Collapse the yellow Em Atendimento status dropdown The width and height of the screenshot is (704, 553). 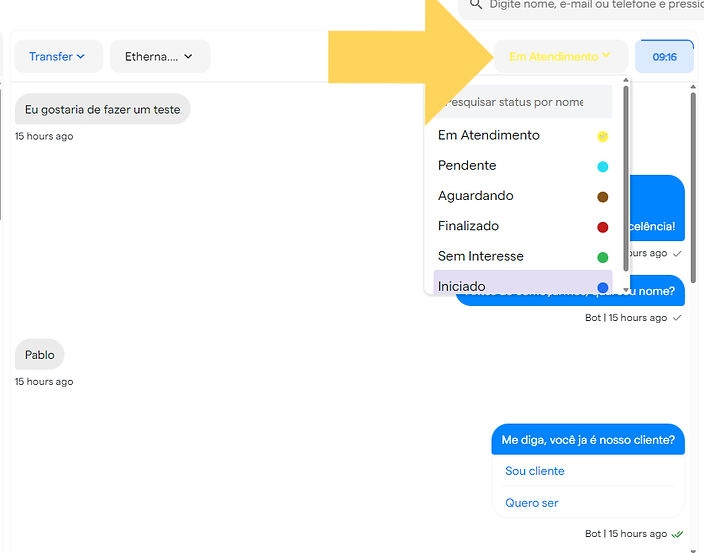[560, 57]
